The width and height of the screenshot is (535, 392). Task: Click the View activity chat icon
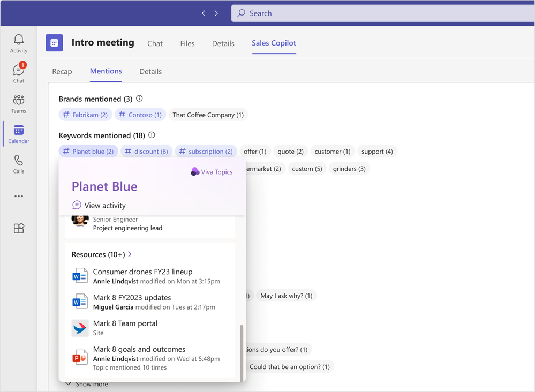click(77, 205)
